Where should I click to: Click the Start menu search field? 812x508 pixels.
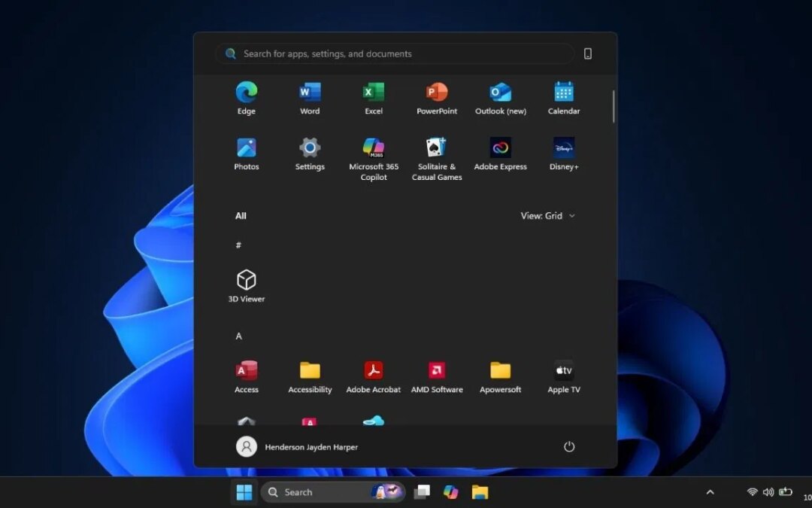coord(395,53)
